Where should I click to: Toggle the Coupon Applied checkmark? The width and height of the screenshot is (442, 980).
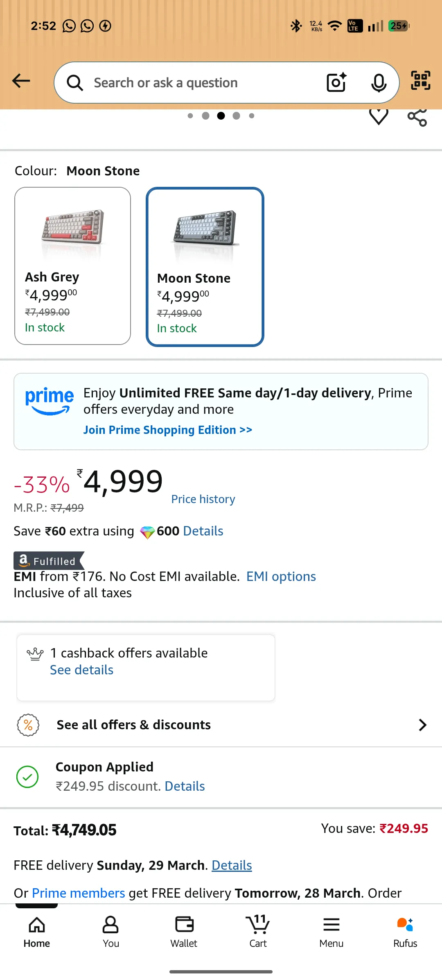tap(27, 777)
